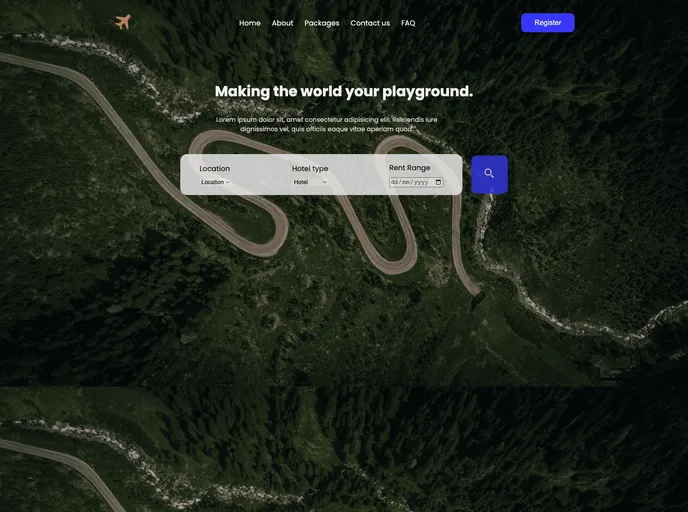Click the 'Making the world your playground' headline

343,91
